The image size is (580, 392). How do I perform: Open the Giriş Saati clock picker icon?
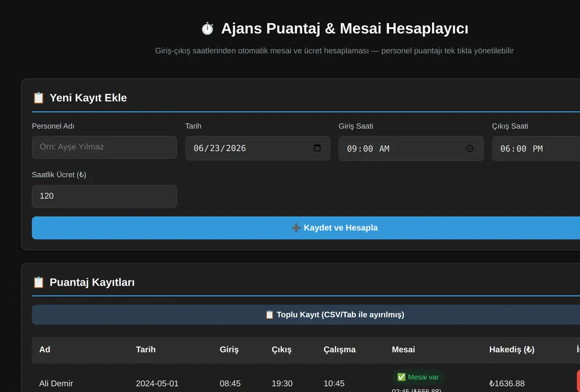(x=470, y=148)
